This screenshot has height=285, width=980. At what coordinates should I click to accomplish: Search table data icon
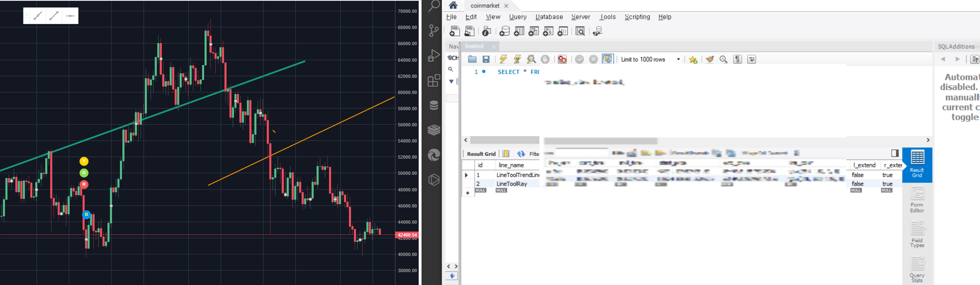tap(580, 31)
